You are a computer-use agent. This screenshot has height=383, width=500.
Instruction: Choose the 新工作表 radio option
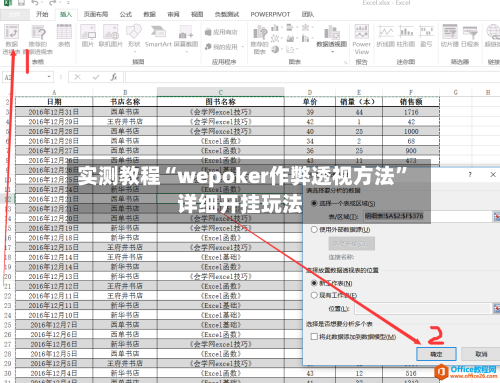(314, 283)
